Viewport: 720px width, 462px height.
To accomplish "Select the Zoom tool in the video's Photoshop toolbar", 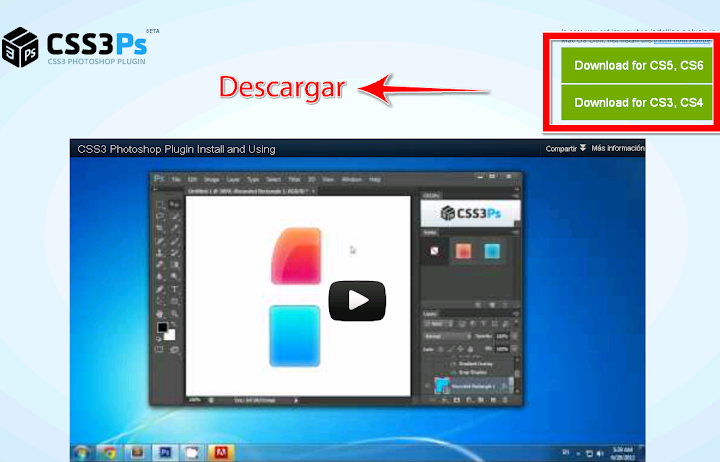I will click(x=174, y=313).
